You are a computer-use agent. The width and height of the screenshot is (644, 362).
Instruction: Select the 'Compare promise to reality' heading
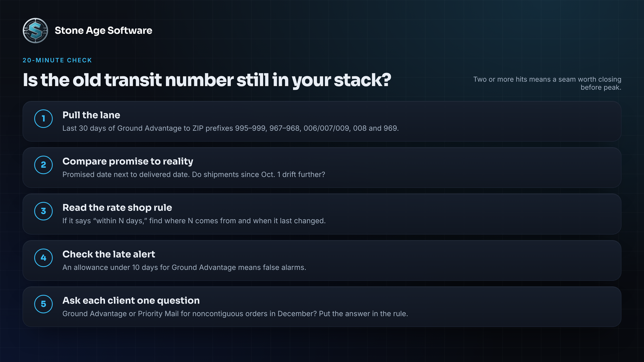pos(128,161)
